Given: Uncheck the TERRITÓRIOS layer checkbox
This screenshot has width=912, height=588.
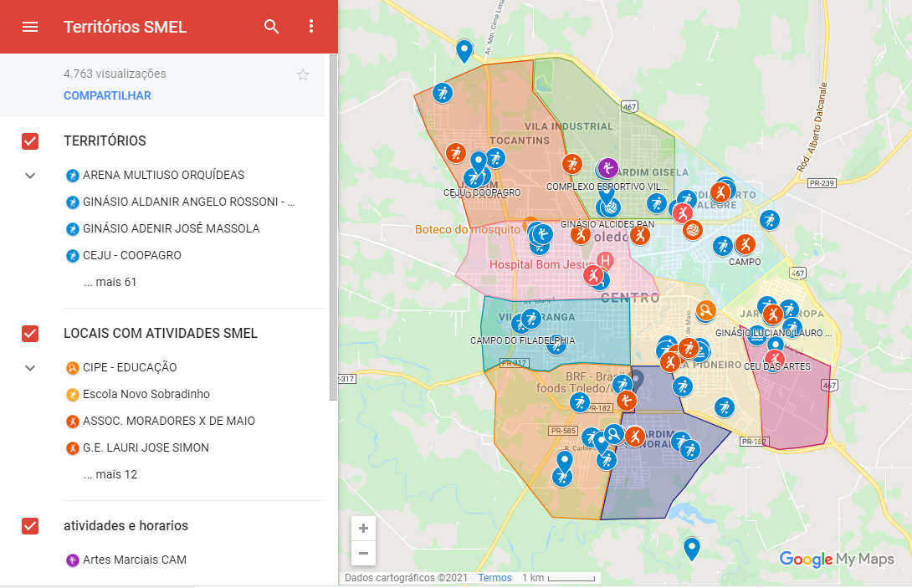Looking at the screenshot, I should click(30, 141).
